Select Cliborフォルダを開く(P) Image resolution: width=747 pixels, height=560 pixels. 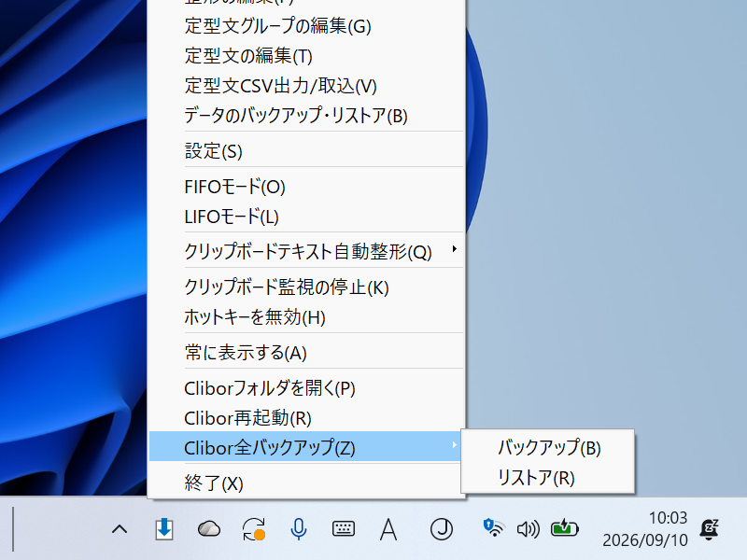coord(306,388)
